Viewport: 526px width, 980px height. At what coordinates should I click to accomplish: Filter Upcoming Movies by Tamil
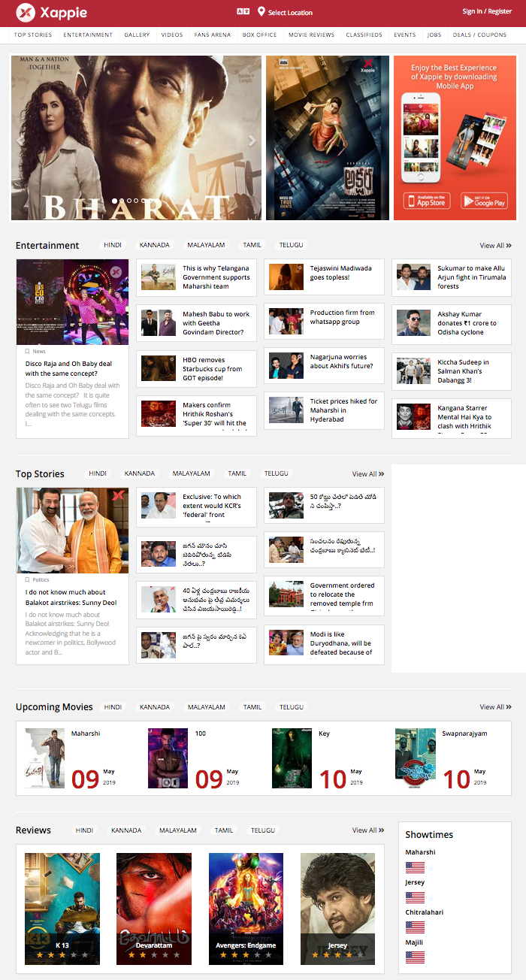252,707
